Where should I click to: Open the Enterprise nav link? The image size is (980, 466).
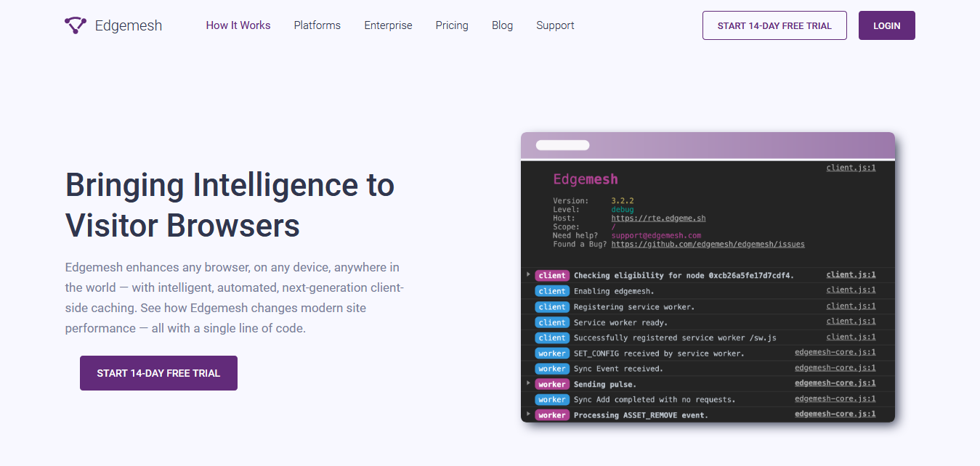pos(388,25)
